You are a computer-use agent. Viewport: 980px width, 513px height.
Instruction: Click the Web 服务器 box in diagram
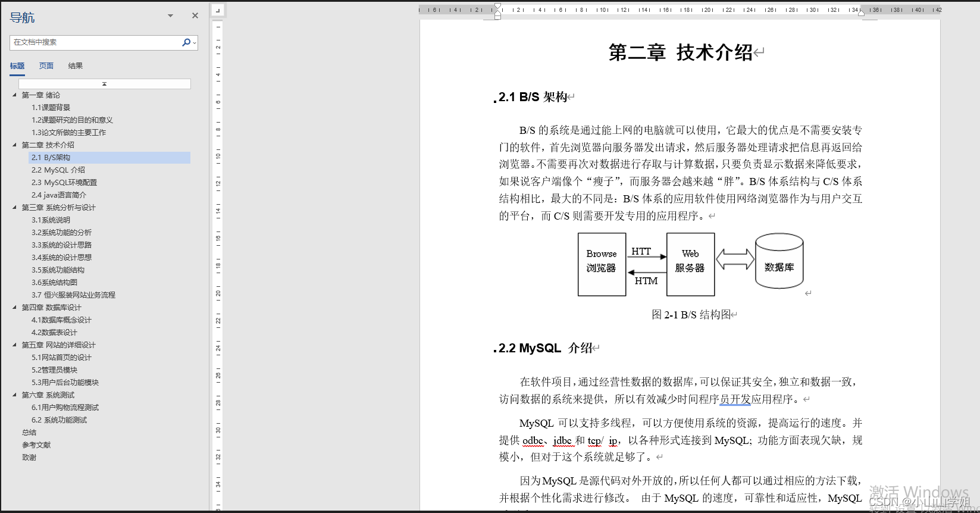690,264
